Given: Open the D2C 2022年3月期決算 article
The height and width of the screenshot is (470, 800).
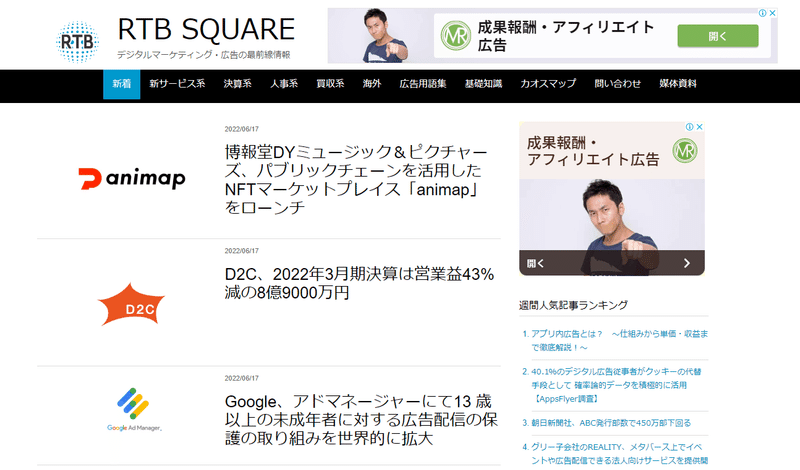Looking at the screenshot, I should point(359,283).
